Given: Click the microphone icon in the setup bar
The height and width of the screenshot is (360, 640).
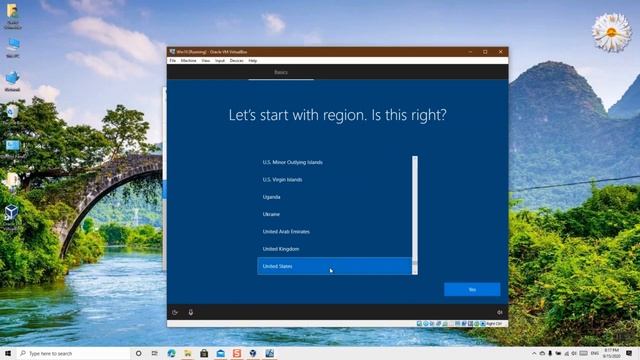Looking at the screenshot, I should (191, 312).
